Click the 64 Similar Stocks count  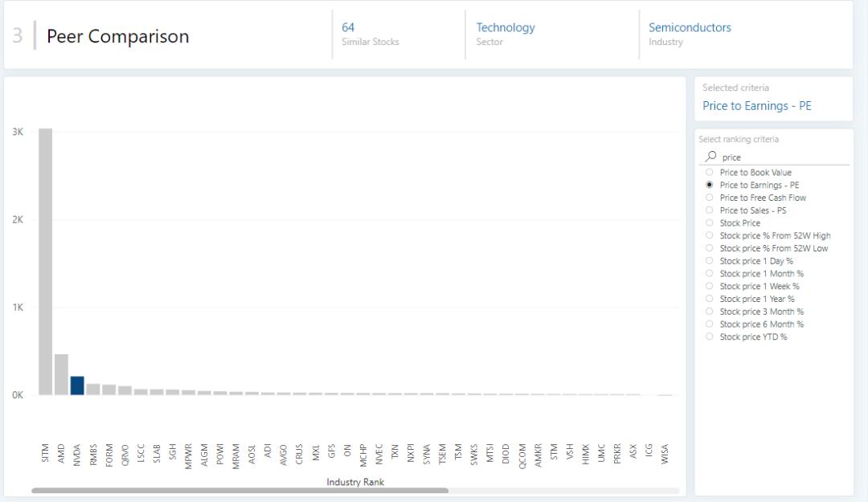348,27
